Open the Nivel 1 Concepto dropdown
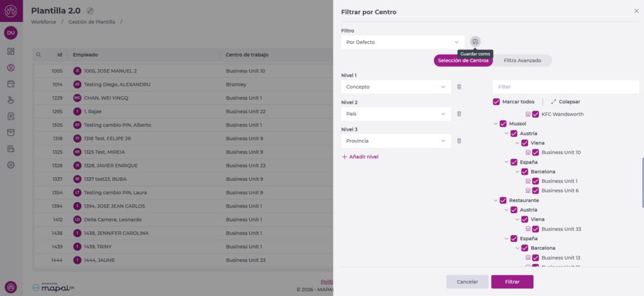Screen dimensions: 644x296 point(396,87)
